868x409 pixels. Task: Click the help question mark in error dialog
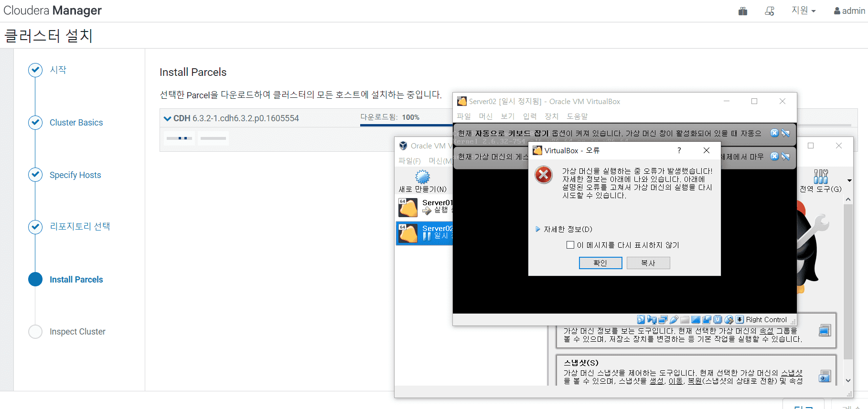[679, 150]
